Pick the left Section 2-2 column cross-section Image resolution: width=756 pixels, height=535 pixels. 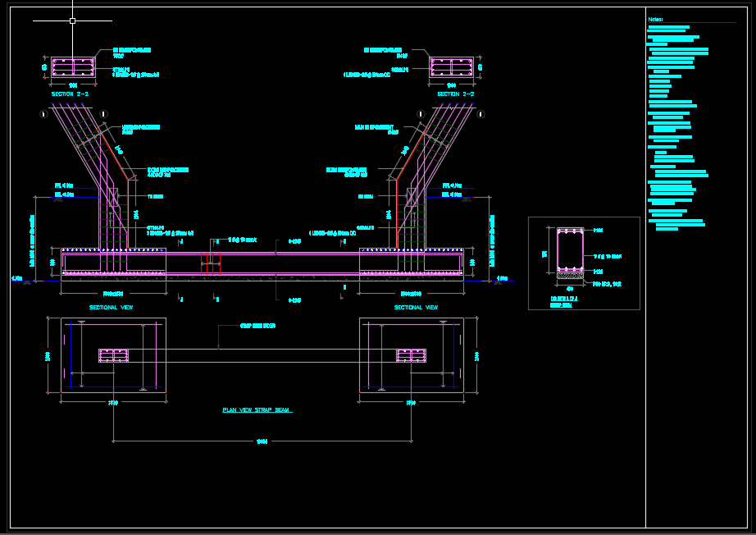point(73,67)
